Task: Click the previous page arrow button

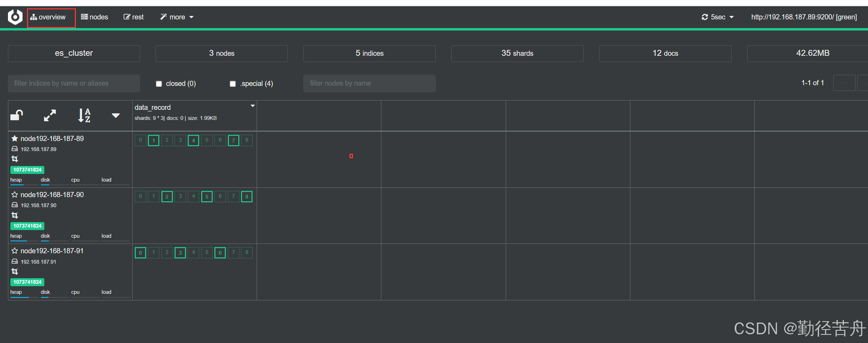Action: (x=844, y=83)
